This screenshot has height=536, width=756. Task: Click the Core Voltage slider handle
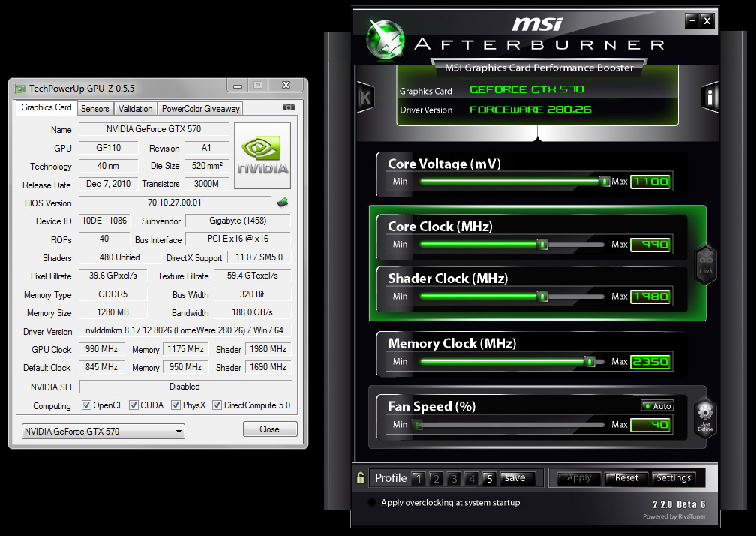(x=604, y=182)
